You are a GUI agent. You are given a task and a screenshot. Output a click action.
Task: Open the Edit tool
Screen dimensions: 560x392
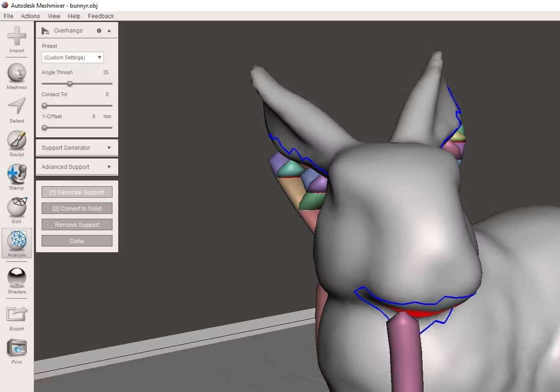click(16, 210)
